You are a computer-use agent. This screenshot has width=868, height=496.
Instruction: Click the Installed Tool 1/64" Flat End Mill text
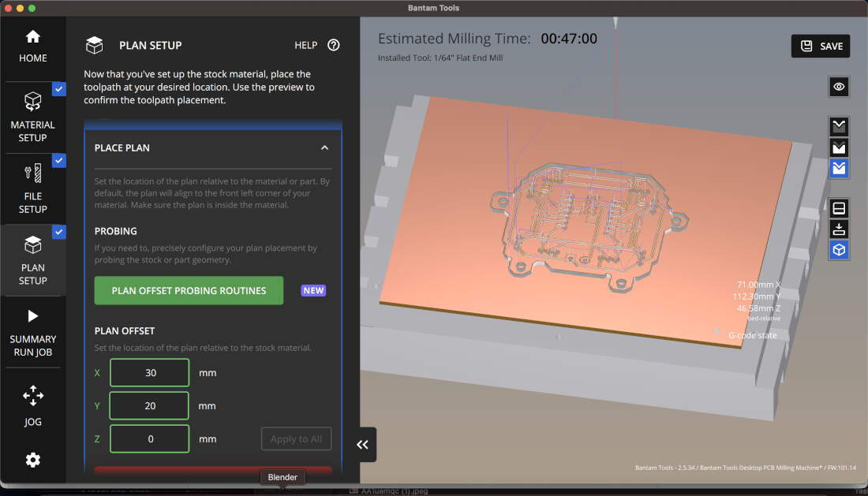(440, 58)
